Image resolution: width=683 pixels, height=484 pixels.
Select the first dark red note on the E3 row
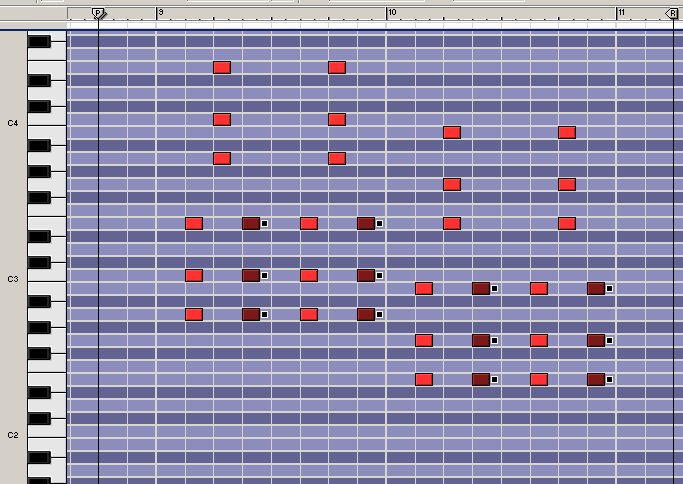click(x=251, y=223)
